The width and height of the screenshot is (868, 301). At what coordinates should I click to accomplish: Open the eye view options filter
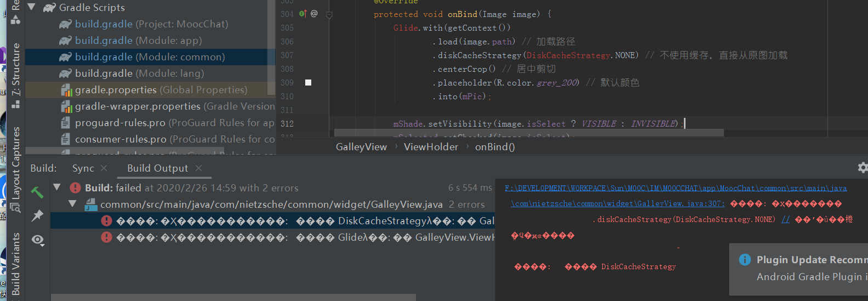point(38,240)
